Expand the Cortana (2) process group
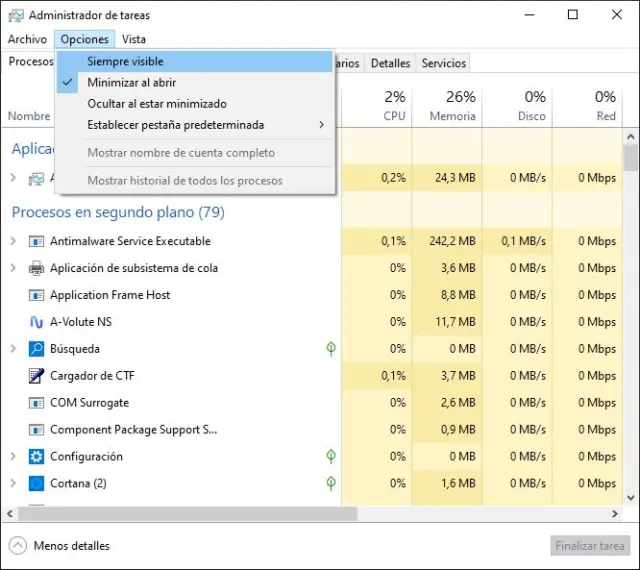 coord(13,484)
